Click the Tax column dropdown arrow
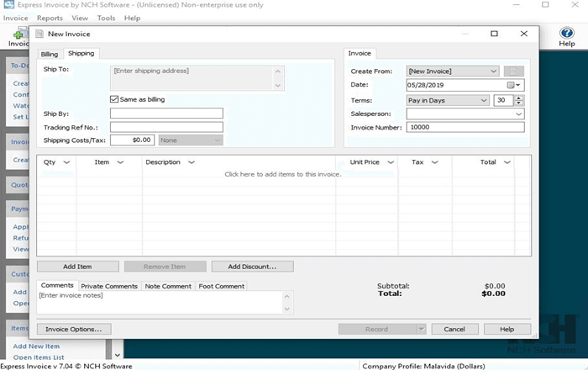This screenshot has width=588, height=370. [x=434, y=162]
